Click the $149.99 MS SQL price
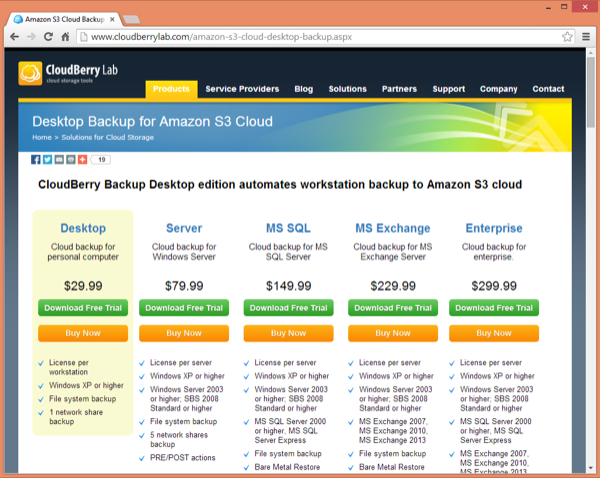This screenshot has width=600, height=478. (289, 286)
